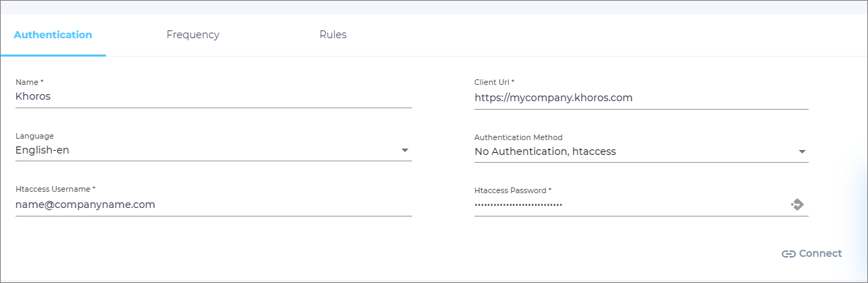Focus the Client Url input field
The height and width of the screenshot is (283, 868).
pyautogui.click(x=640, y=98)
